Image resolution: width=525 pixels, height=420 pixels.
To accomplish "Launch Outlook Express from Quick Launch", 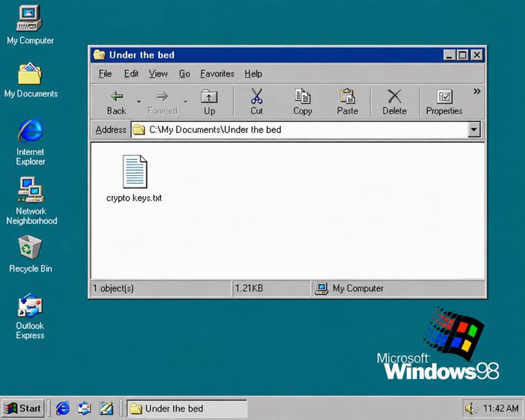I will (84, 408).
